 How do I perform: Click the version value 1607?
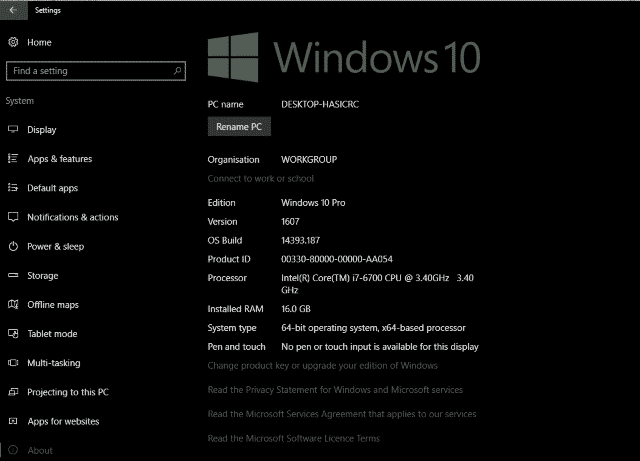click(290, 222)
